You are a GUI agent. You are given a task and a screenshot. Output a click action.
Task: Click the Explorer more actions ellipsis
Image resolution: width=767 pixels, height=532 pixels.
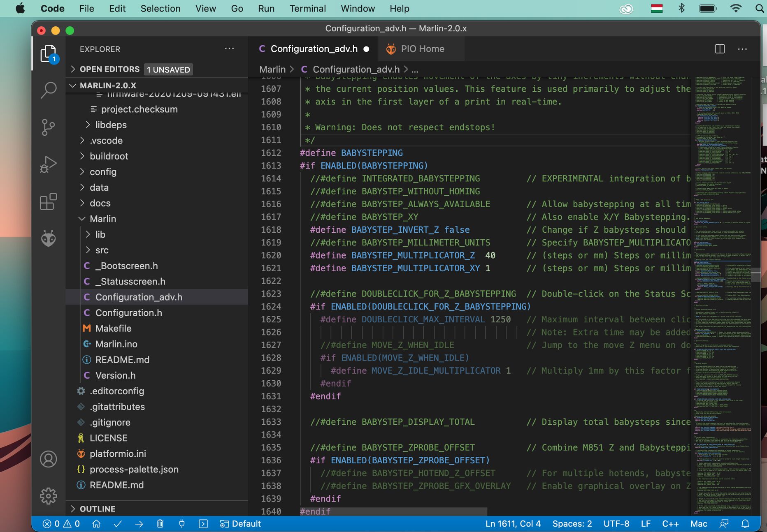229,49
